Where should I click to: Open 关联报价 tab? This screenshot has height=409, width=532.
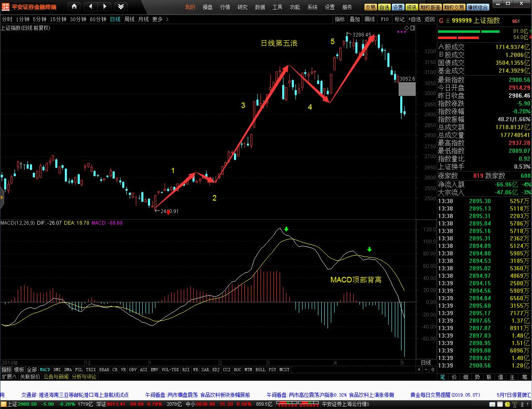(x=30, y=377)
